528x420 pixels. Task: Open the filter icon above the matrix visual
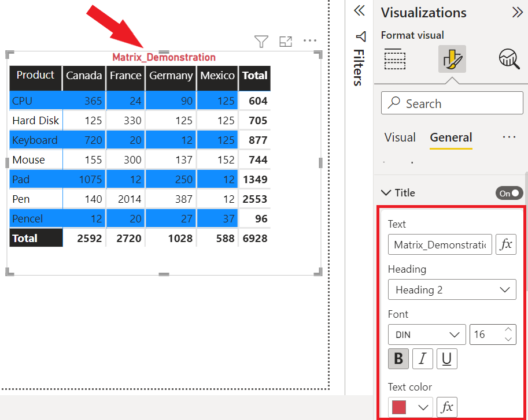[261, 42]
